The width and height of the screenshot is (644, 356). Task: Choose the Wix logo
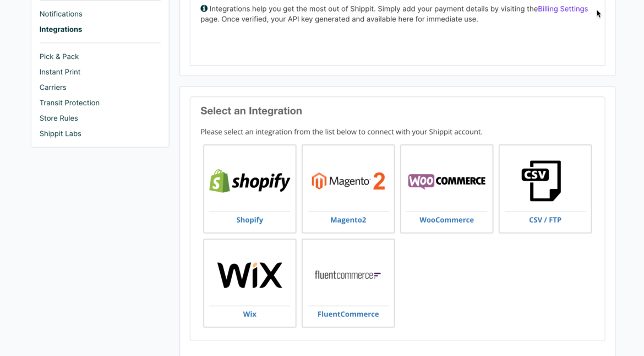[249, 275]
